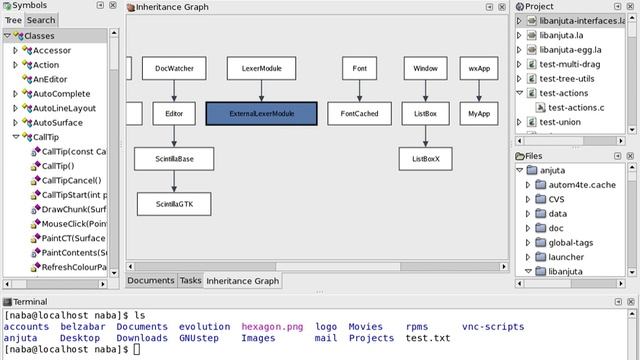The width and height of the screenshot is (640, 360).
Task: Collapse the libanjuta folder in Files
Action: (528, 271)
